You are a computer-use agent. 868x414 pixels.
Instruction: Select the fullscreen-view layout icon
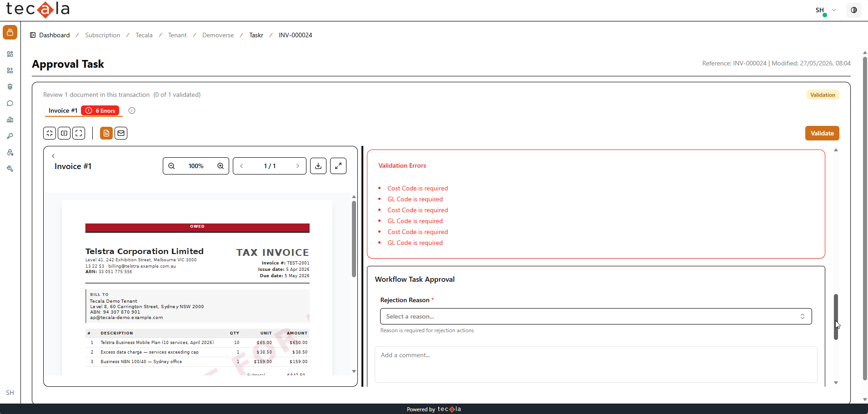point(79,133)
